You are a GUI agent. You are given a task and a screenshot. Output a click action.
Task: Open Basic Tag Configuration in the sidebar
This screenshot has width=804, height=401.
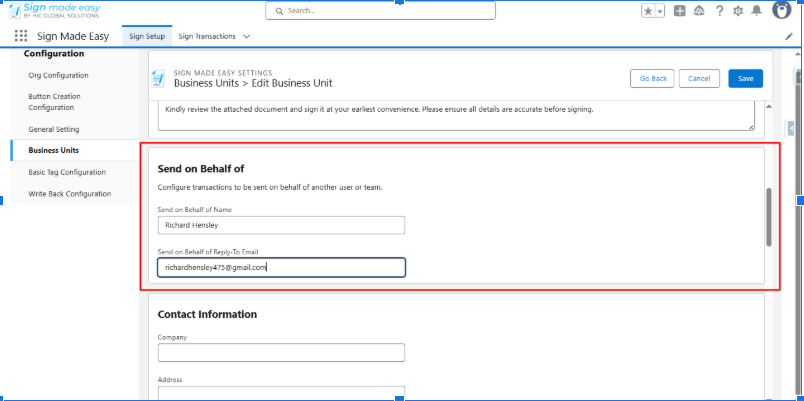point(67,172)
